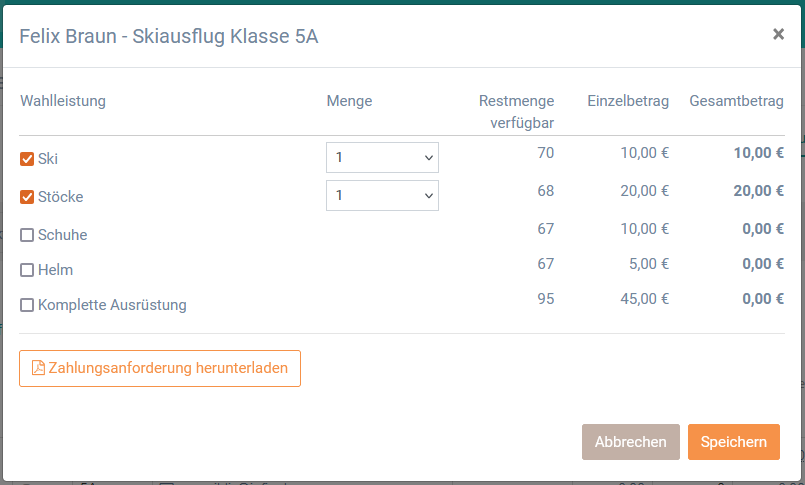Save changes with the Speichern button
This screenshot has width=805, height=485.
tap(734, 442)
